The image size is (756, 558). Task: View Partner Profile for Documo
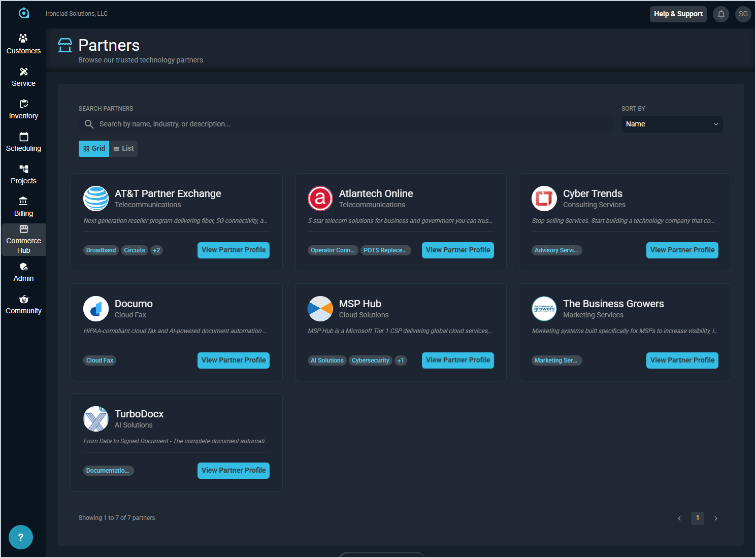[234, 360]
